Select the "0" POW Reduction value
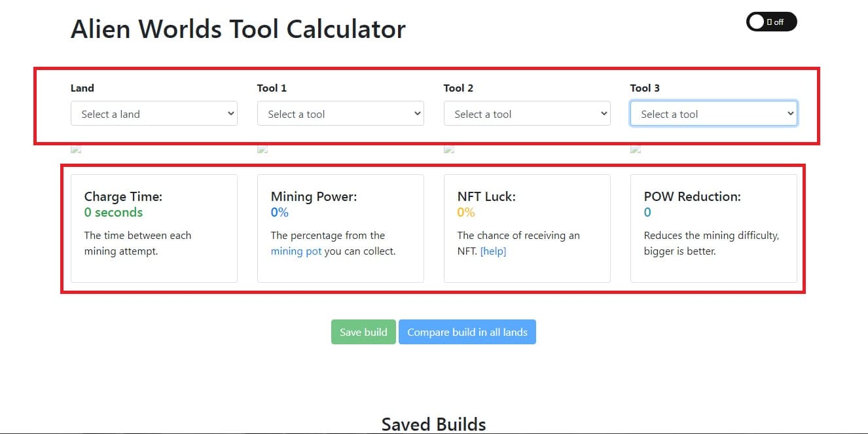The height and width of the screenshot is (434, 868). pos(647,212)
